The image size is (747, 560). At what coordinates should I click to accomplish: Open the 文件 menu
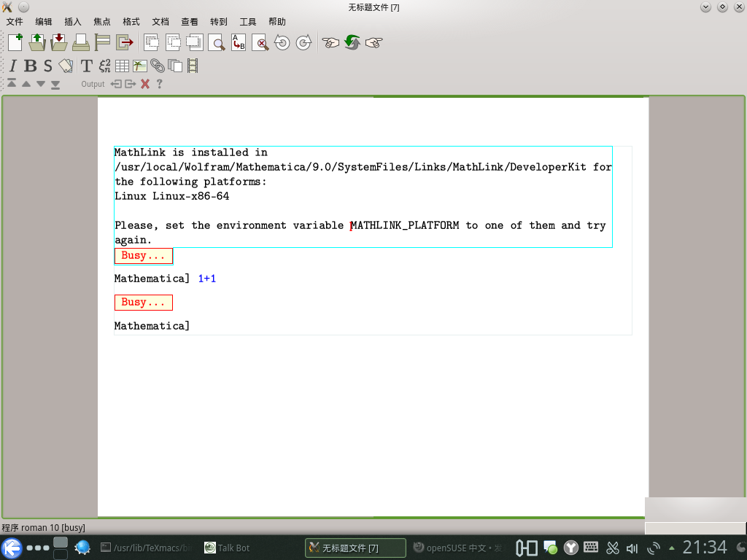15,21
